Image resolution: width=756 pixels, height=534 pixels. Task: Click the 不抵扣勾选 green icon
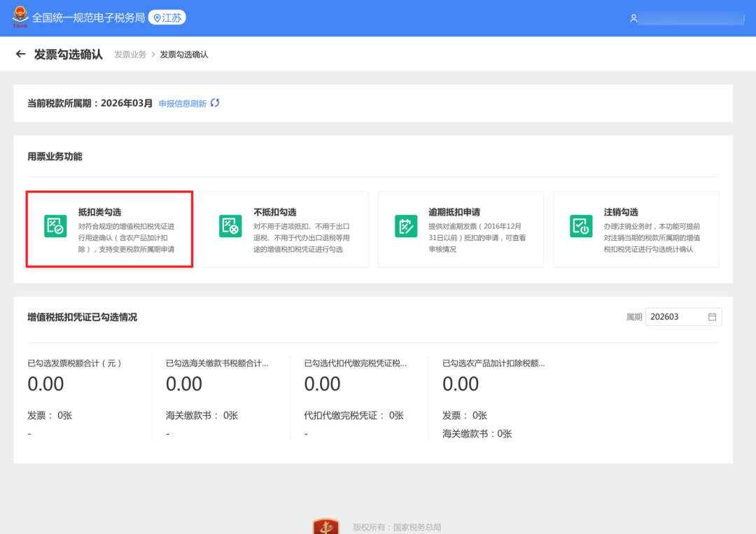230,225
